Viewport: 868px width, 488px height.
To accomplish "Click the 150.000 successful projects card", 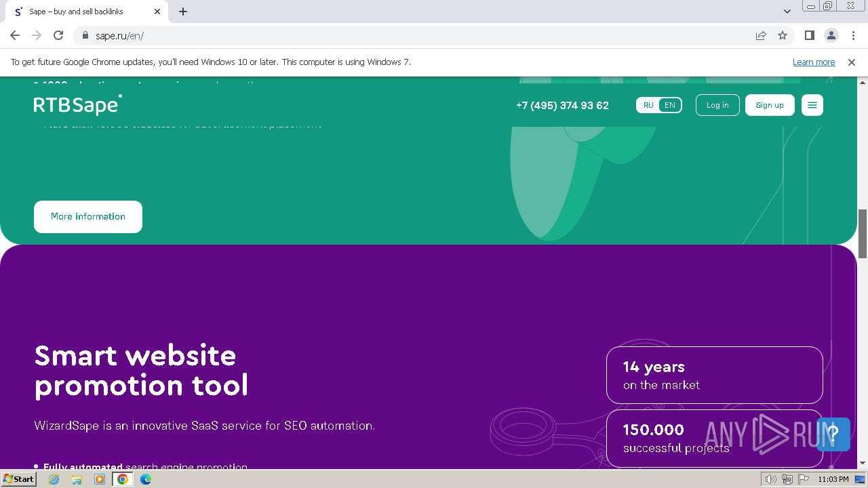I will click(x=715, y=438).
